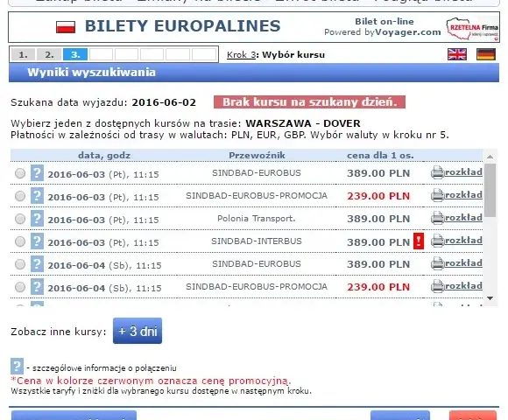508x420 pixels.
Task: Select radio for SINDBAD-EUROBUS-PROMOCJA 2016-06-03 239.00 PLN
Action: tap(20, 196)
